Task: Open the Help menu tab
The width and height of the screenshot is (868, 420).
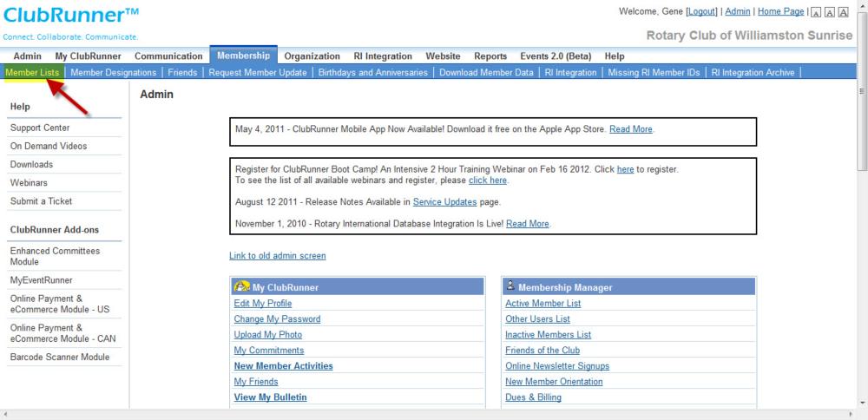Action: pos(615,56)
